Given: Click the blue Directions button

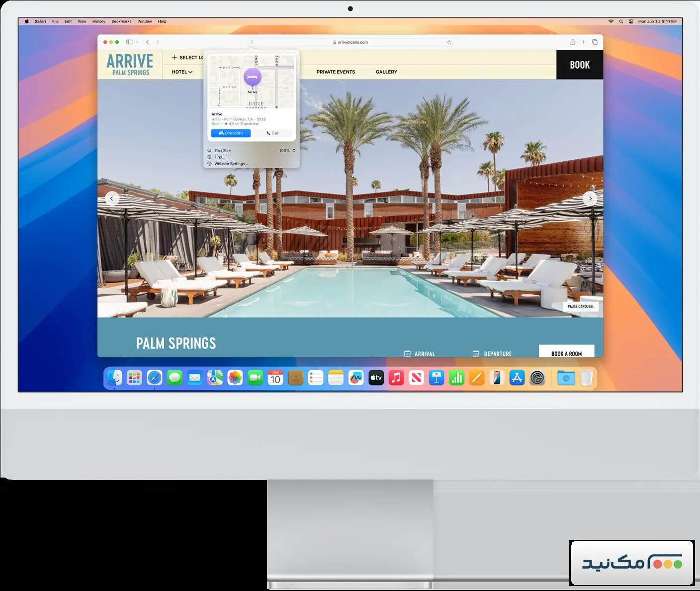Looking at the screenshot, I should pyautogui.click(x=231, y=133).
